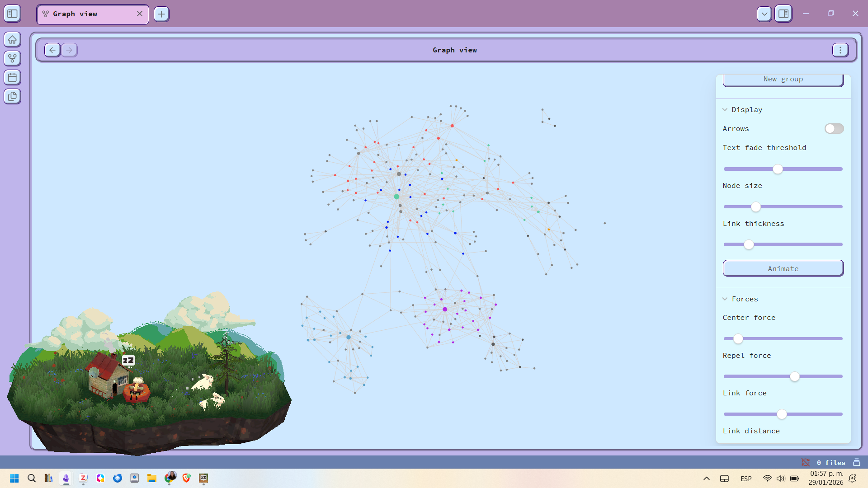Viewport: 868px width, 488px height.
Task: Open a new tab with plus button
Action: tap(161, 14)
